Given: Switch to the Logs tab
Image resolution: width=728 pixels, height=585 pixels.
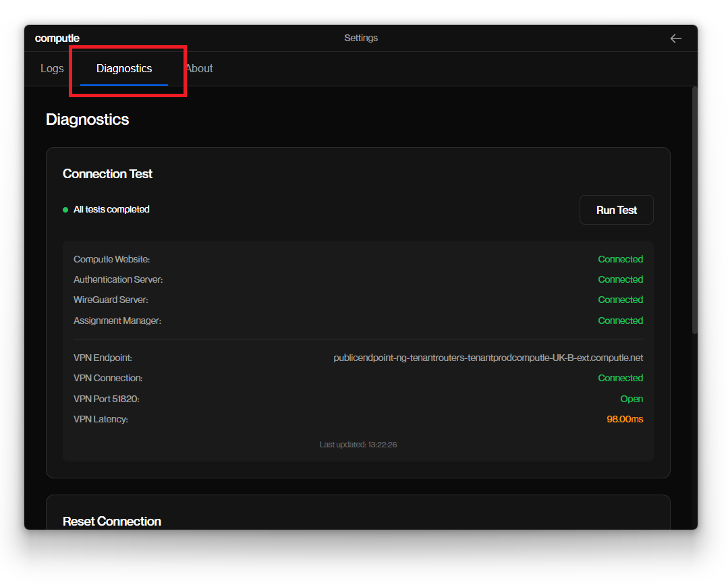Looking at the screenshot, I should [x=52, y=69].
